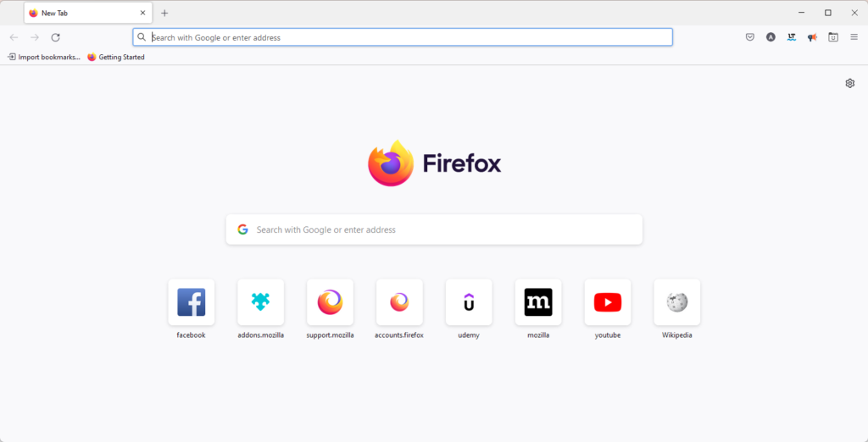Focus the top address bar field

[x=403, y=37]
